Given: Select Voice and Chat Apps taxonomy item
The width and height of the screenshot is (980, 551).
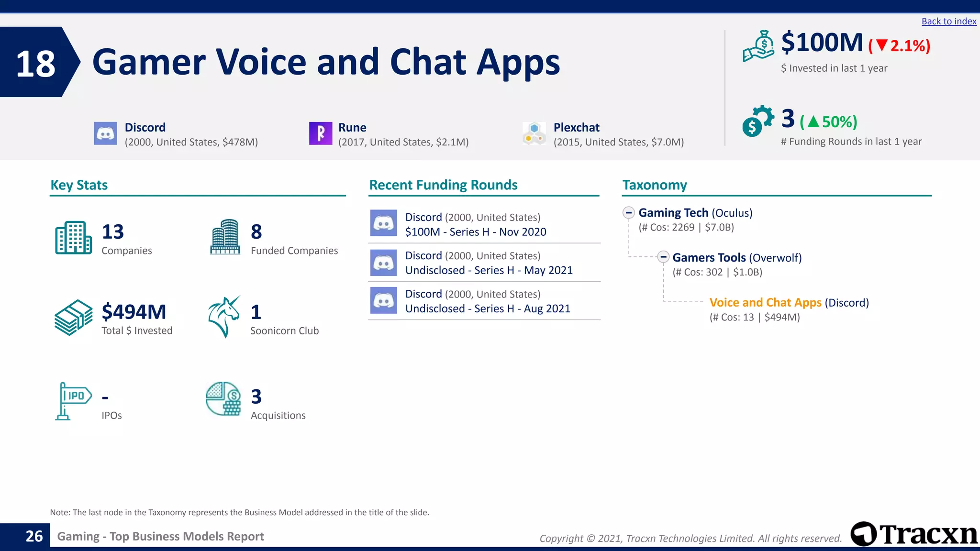Looking at the screenshot, I should pos(765,302).
